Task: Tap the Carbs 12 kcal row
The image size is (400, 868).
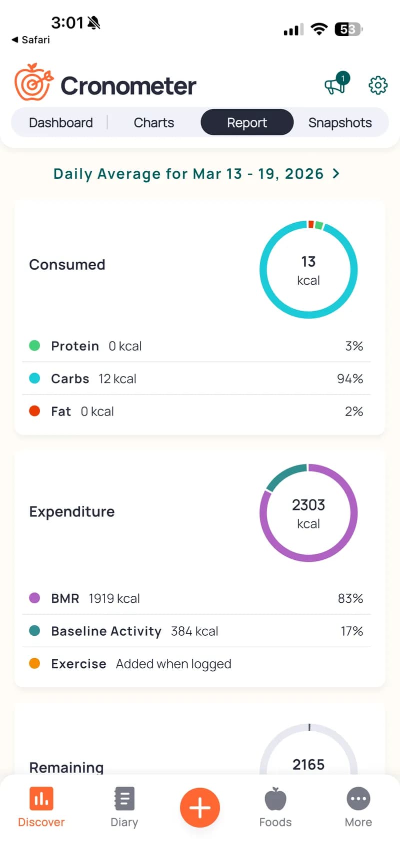Action: click(x=196, y=379)
